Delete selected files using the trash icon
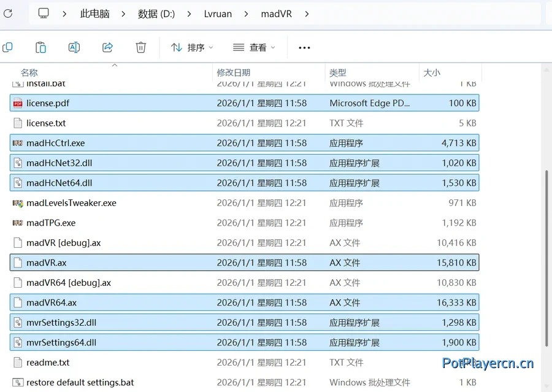 140,47
